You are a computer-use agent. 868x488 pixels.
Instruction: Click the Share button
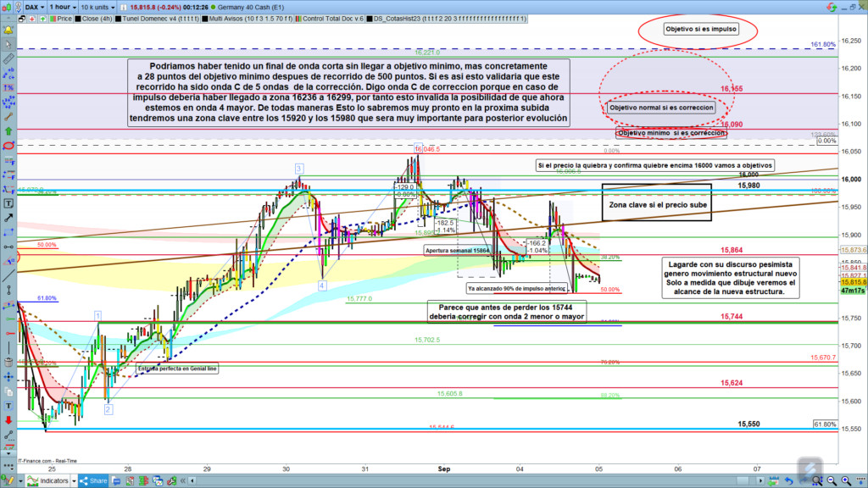[95, 480]
